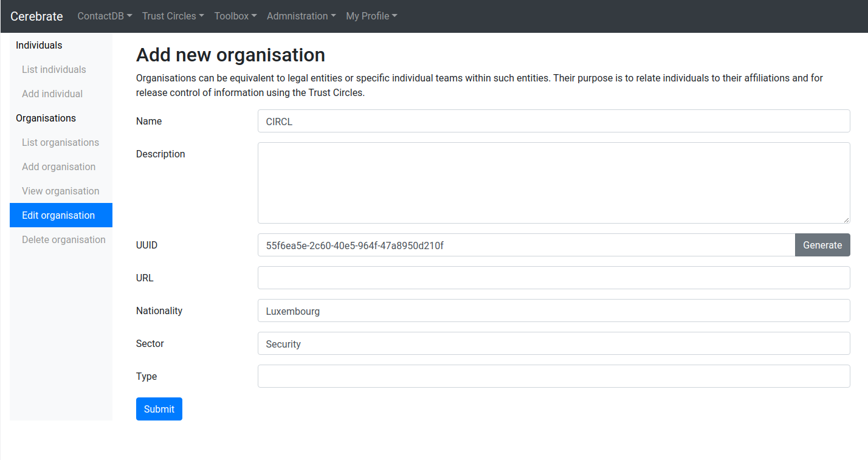Open the Administration navbar menu
The image size is (868, 460).
coord(301,16)
